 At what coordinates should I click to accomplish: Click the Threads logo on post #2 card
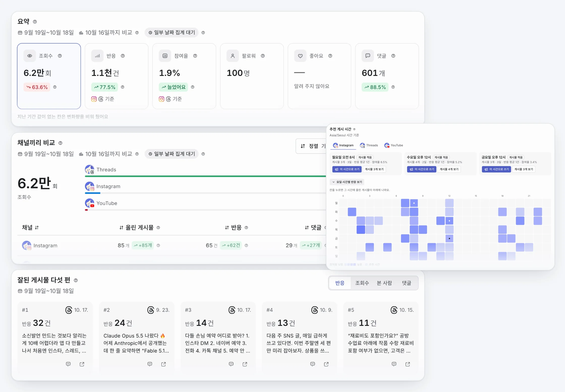[151, 310]
